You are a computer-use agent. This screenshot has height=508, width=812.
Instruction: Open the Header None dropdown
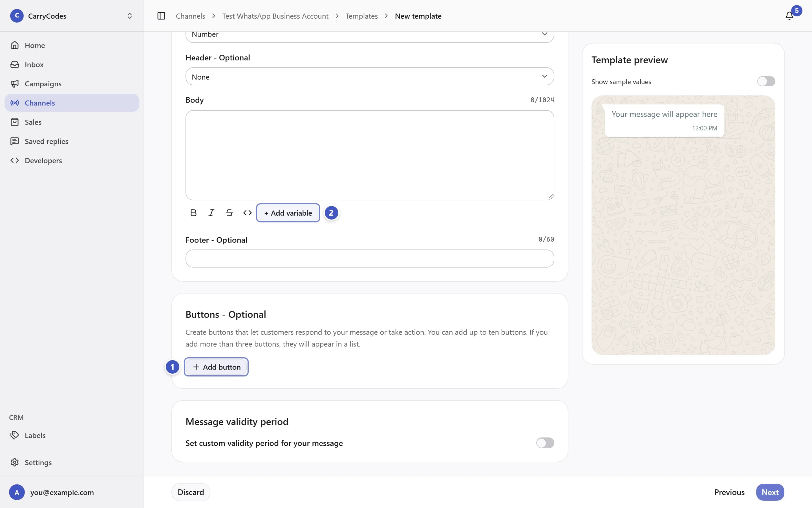pyautogui.click(x=369, y=76)
